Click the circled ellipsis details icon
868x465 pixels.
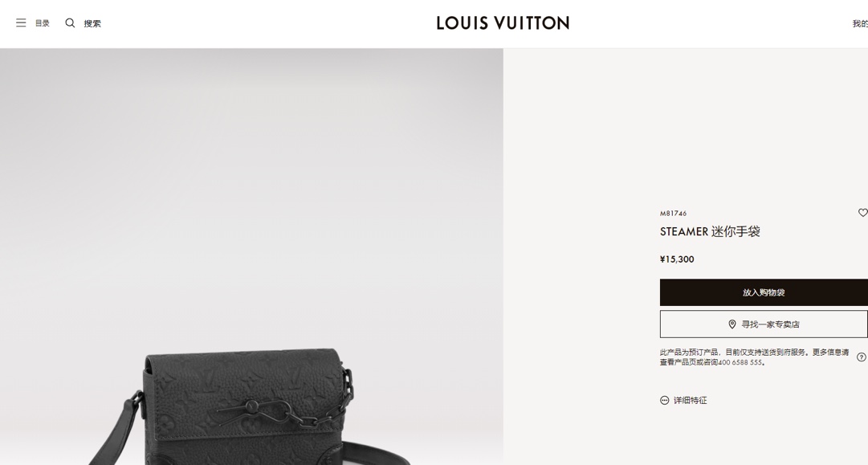click(x=664, y=400)
